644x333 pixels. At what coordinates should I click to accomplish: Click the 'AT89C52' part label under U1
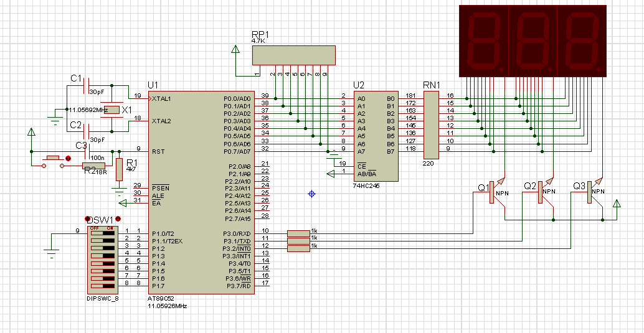click(161, 299)
